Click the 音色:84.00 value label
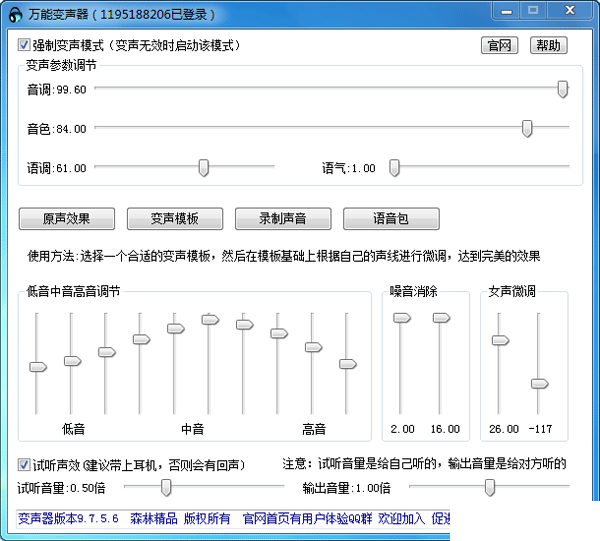The width and height of the screenshot is (600, 541). click(x=57, y=129)
